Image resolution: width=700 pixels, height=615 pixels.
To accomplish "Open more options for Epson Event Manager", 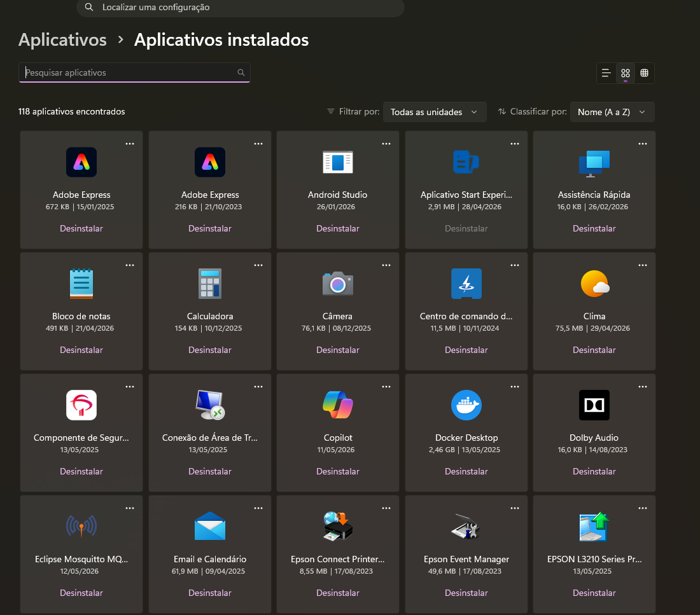I will click(x=515, y=508).
